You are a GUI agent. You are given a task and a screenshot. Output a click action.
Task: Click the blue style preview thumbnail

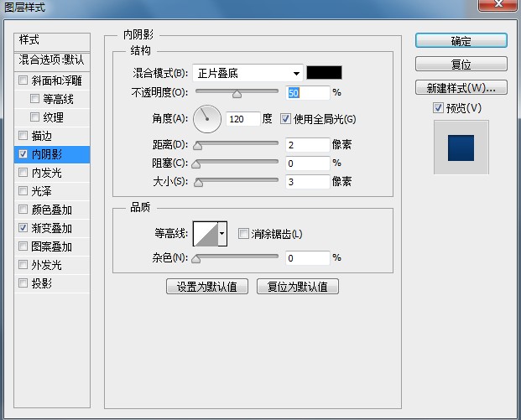461,148
